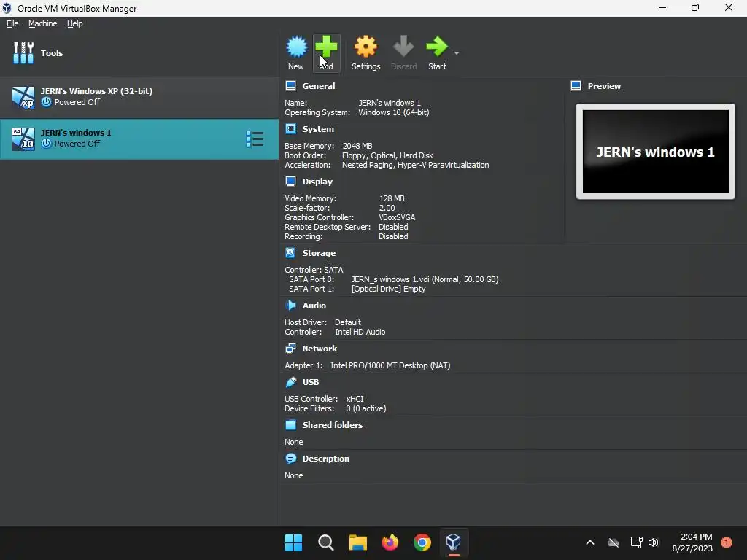Click the Windows XP machine OS icon
This screenshot has height=560, width=747.
23,98
